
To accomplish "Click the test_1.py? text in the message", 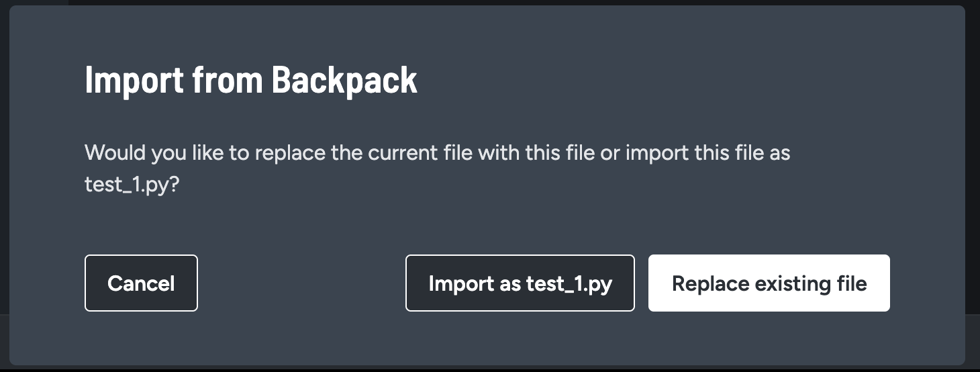I will 132,185.
